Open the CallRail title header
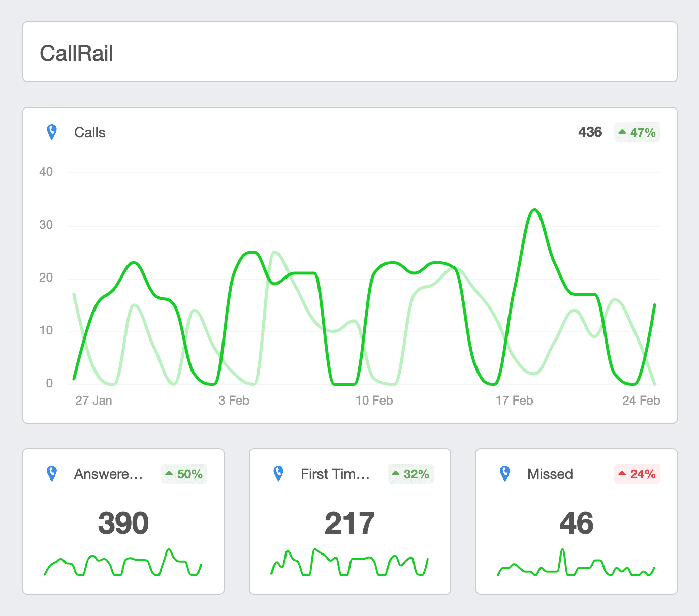This screenshot has height=616, width=699. coord(77,52)
